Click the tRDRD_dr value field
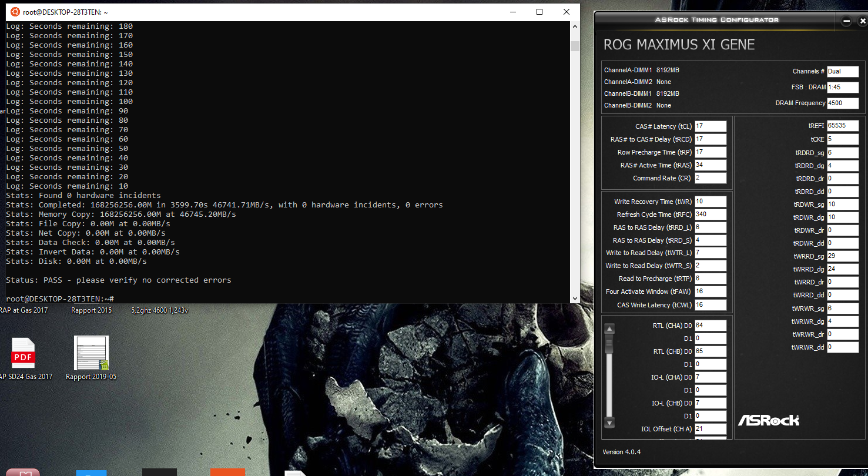The height and width of the screenshot is (476, 868). (x=843, y=179)
